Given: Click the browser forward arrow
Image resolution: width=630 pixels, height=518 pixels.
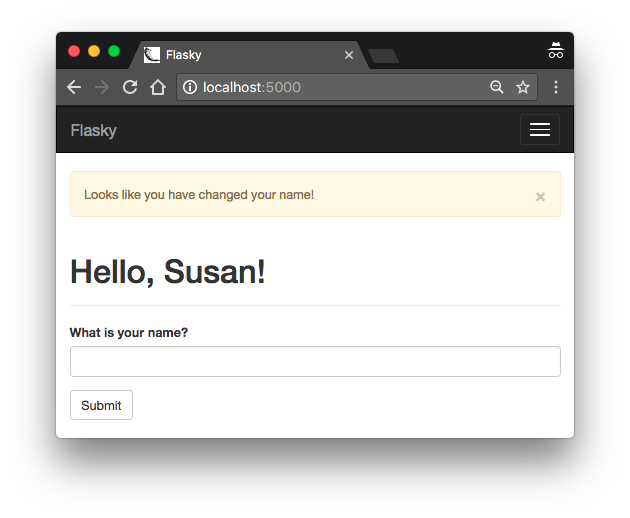Looking at the screenshot, I should (x=102, y=87).
